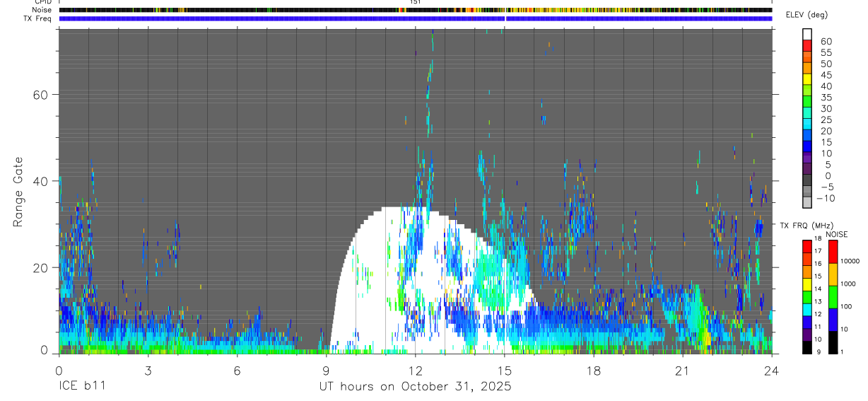Click the x-axis tick label '24'
The height and width of the screenshot is (401, 868).
tap(772, 371)
